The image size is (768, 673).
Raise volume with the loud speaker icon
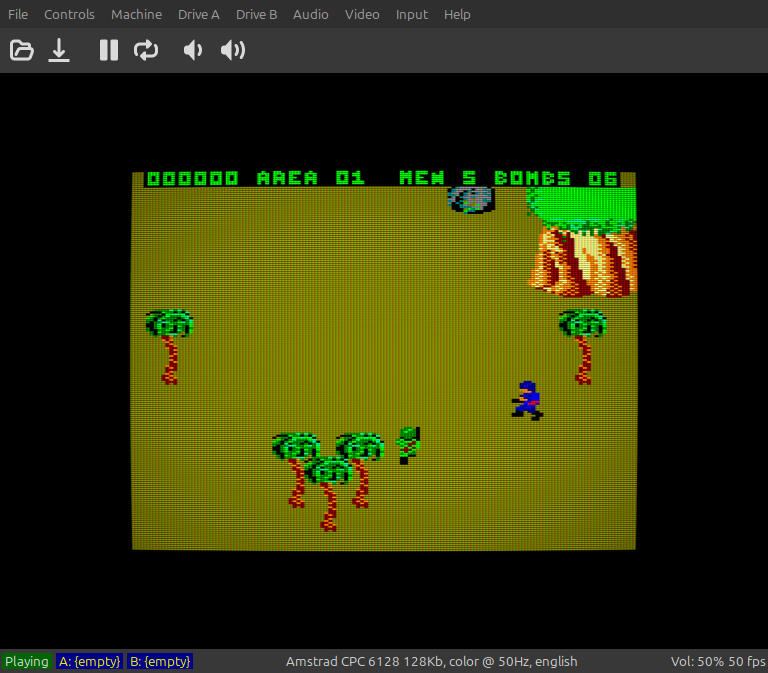(233, 50)
